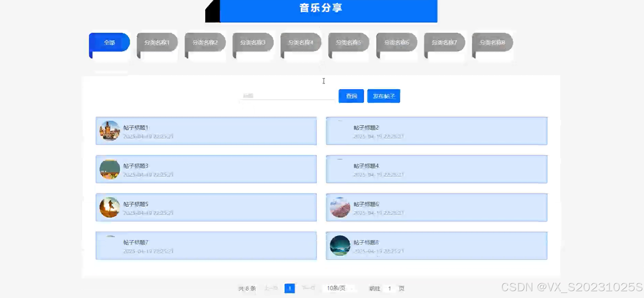The image size is (644, 298).
Task: Click the 共 8 条 total count text
Action: click(x=247, y=288)
